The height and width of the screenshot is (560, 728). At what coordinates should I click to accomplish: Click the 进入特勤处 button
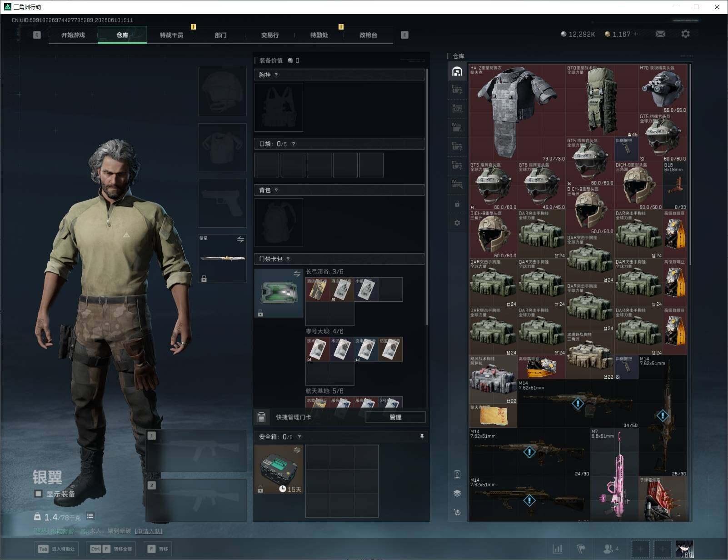click(x=57, y=549)
